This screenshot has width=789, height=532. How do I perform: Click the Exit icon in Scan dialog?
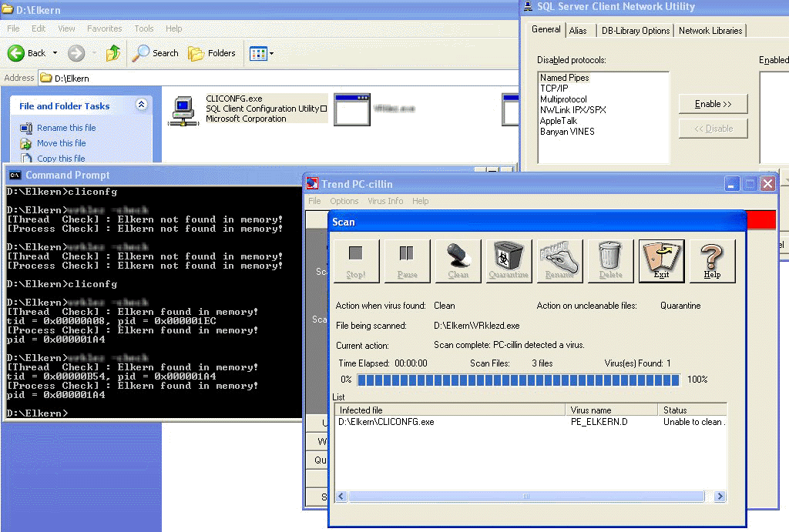(661, 260)
